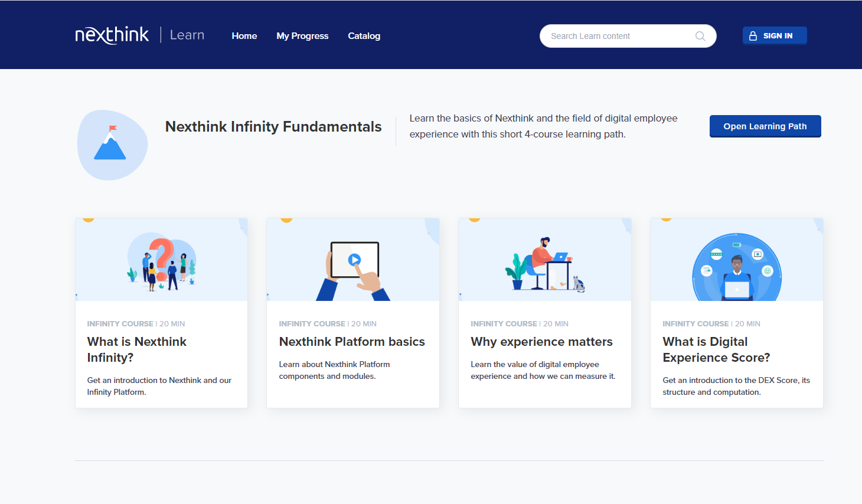Click the Learn text beside the logo

coord(187,35)
